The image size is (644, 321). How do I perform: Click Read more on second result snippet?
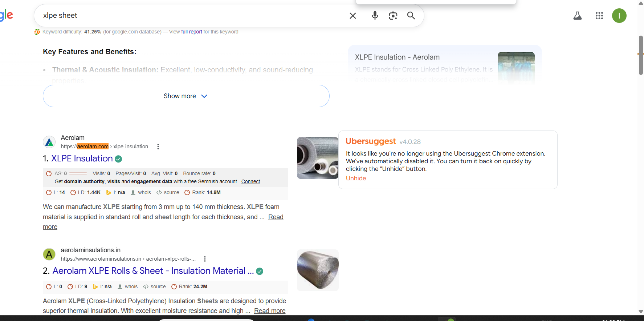tap(270, 311)
